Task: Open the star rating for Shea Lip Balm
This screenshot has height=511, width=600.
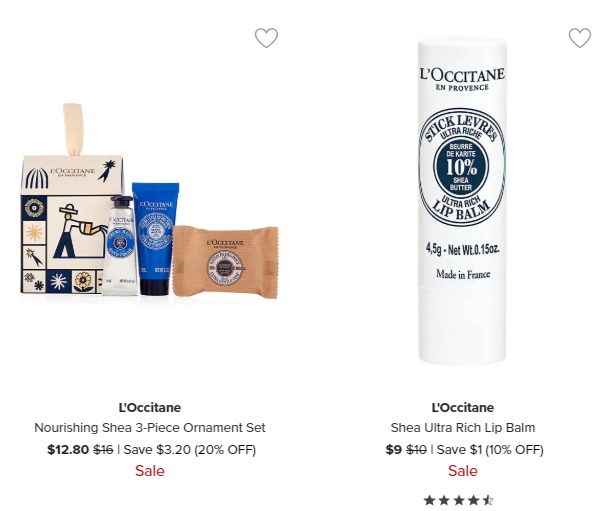Action: coord(458,500)
